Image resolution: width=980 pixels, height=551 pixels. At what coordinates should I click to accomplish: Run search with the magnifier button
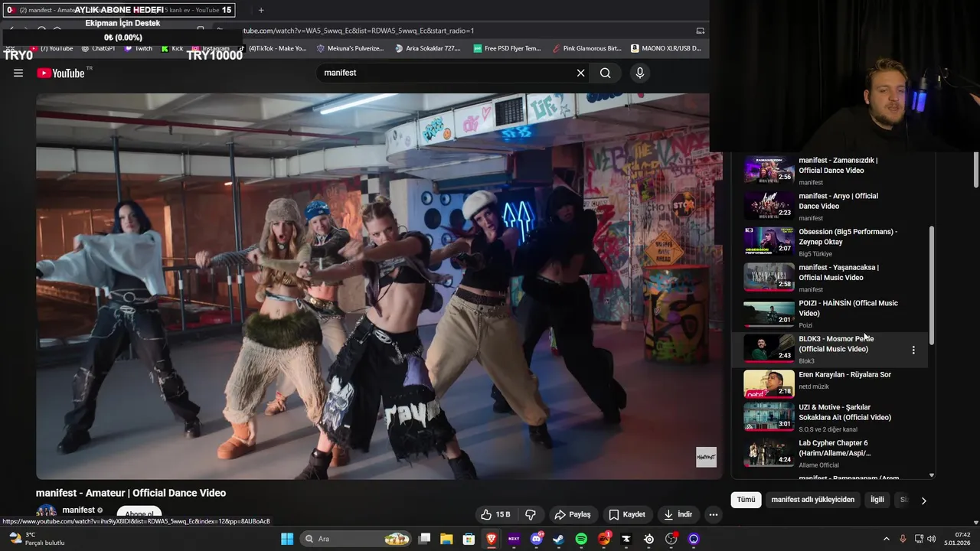pos(606,73)
